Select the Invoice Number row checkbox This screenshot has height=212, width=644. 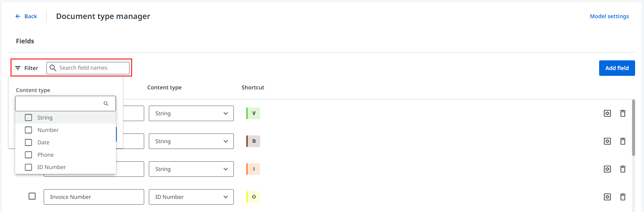click(x=32, y=197)
